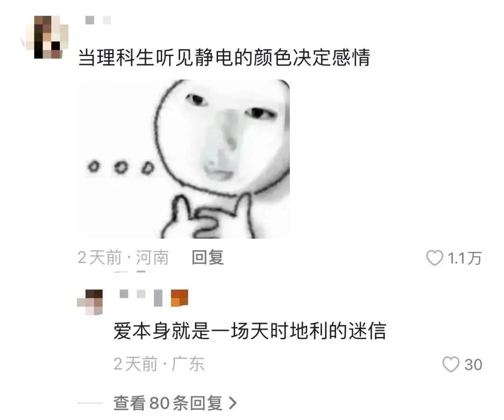The image size is (504, 420).
Task: Open the thinking-face meme image
Action: tap(184, 159)
